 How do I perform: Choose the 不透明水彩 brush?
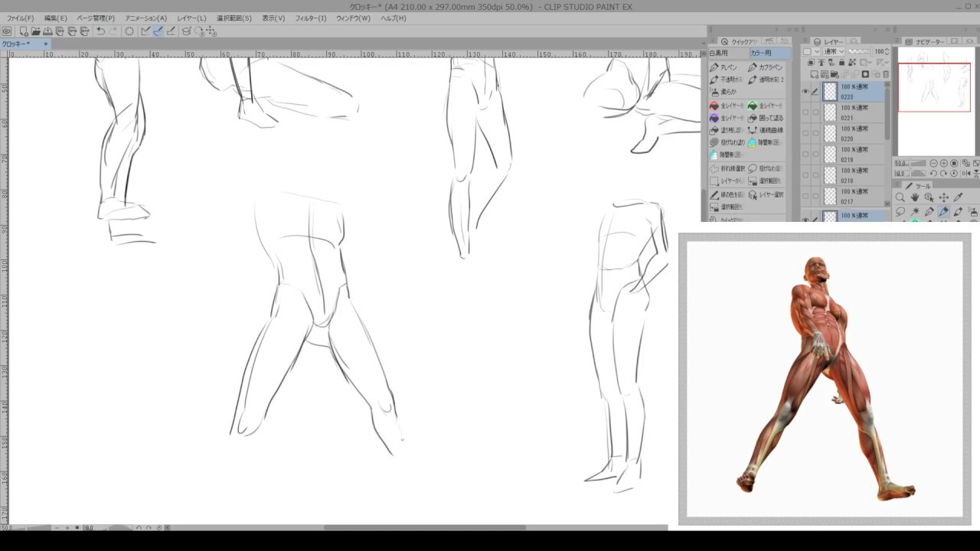[x=726, y=80]
